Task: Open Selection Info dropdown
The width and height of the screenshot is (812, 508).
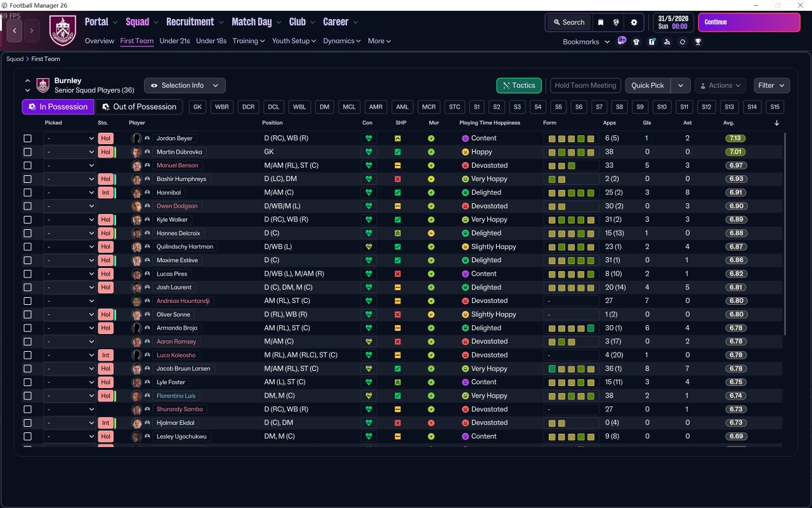Action: [x=185, y=86]
